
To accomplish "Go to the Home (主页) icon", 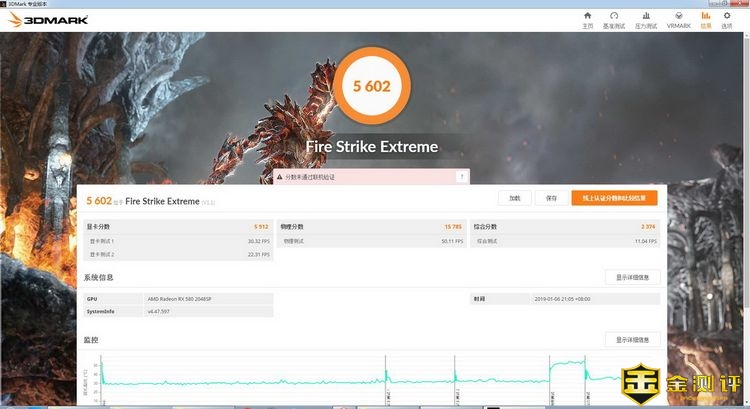I will (x=587, y=19).
